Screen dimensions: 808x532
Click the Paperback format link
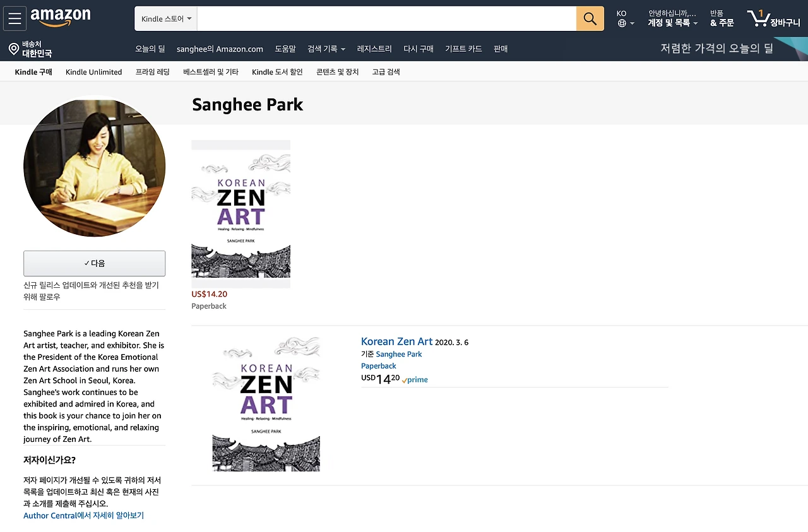[x=379, y=366]
